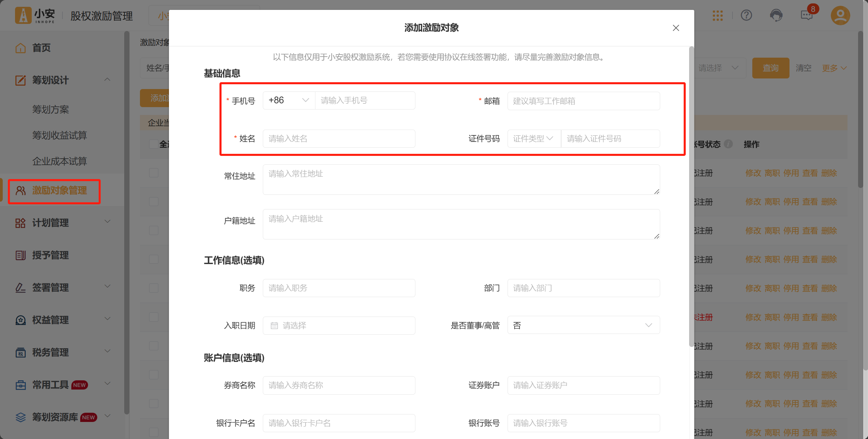Focus the 邮箱 work email input

coord(583,101)
